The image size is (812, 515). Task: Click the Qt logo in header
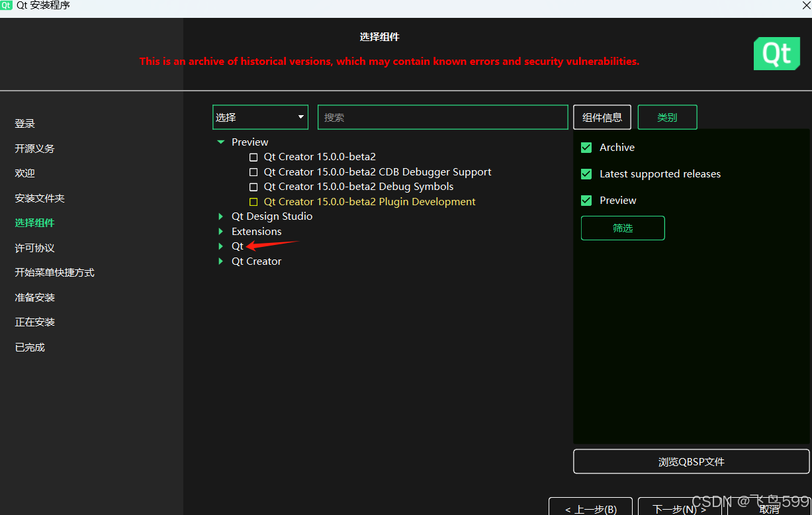point(777,54)
